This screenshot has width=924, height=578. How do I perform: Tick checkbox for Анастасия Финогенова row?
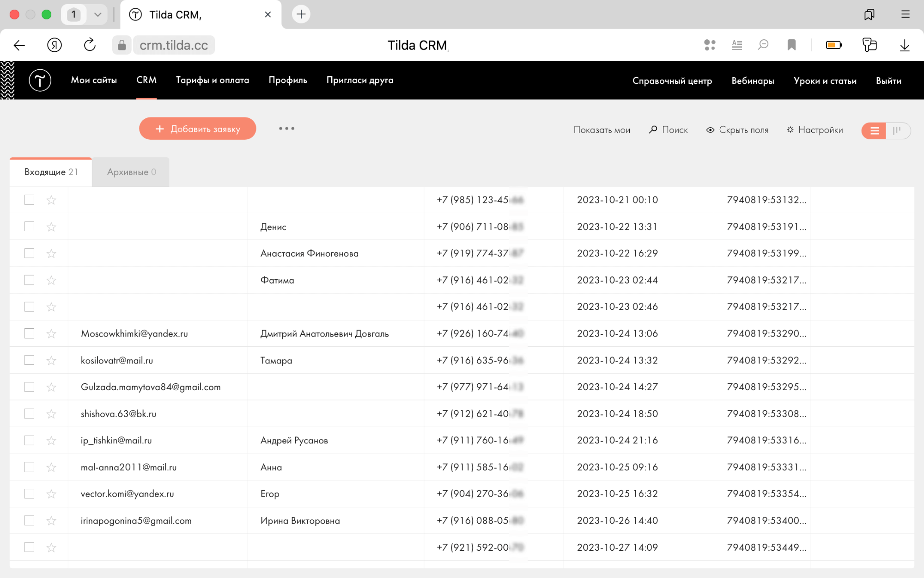(x=30, y=253)
